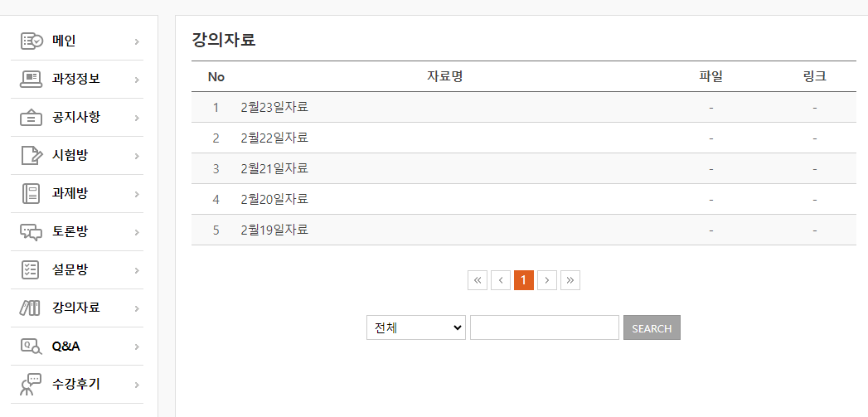Click the 메인 sidebar icon
868x417 pixels.
32,41
